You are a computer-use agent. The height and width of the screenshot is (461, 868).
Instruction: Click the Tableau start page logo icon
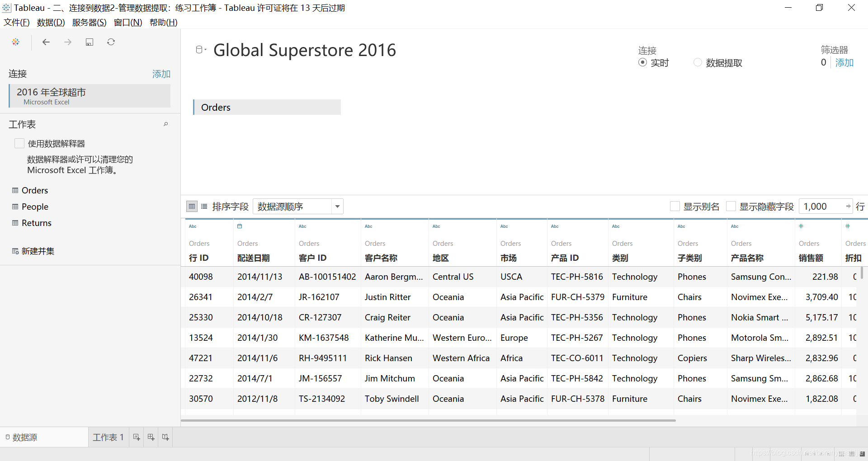pyautogui.click(x=16, y=42)
